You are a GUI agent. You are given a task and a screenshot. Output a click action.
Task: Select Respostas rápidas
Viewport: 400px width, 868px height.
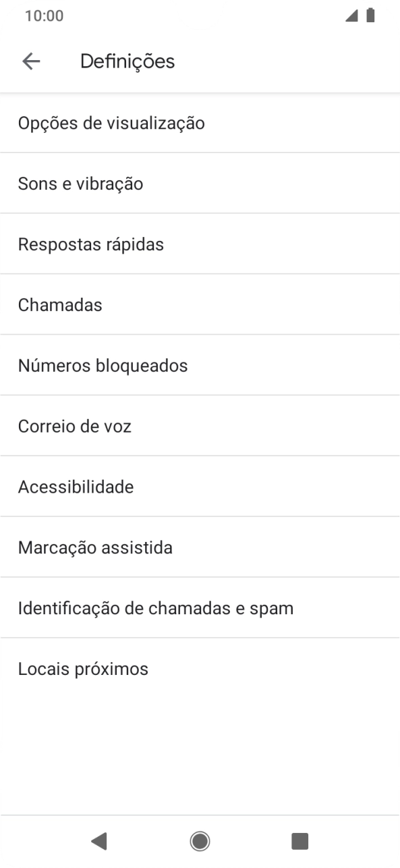tap(90, 244)
